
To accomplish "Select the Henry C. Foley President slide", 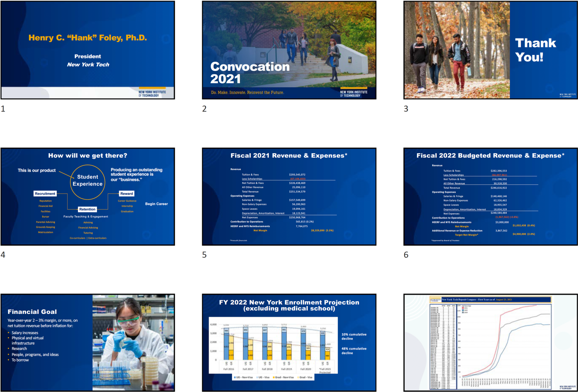I will coord(88,50).
